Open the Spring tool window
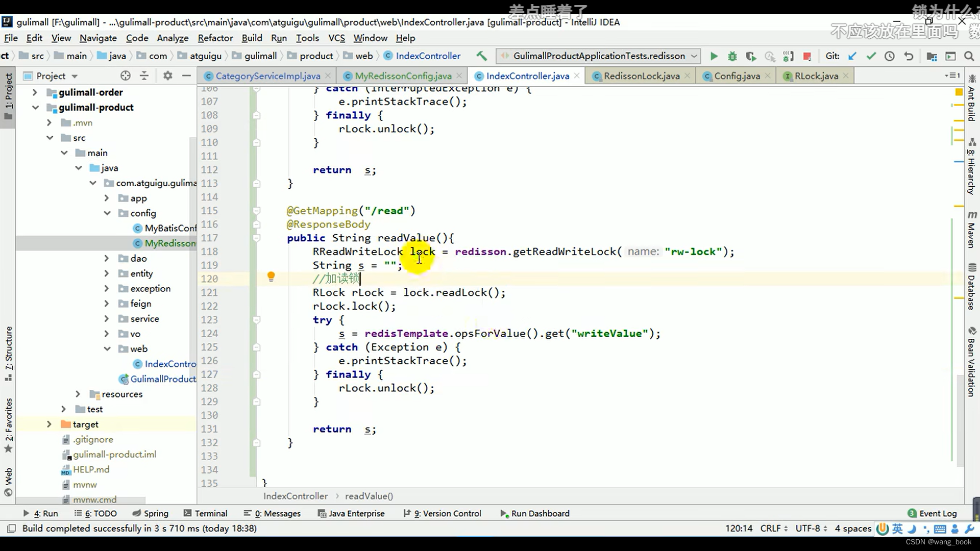980x551 pixels. 150,513
